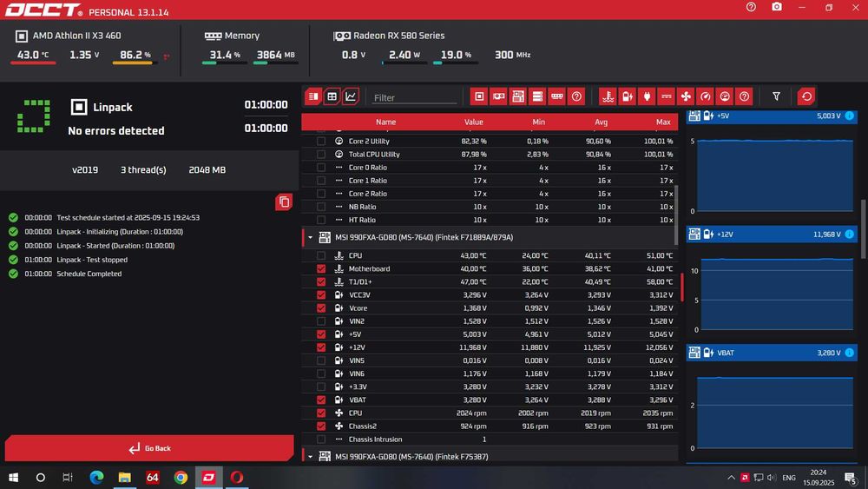Image resolution: width=868 pixels, height=489 pixels.
Task: Toggle CPU sensor category filter icon
Action: 479,96
